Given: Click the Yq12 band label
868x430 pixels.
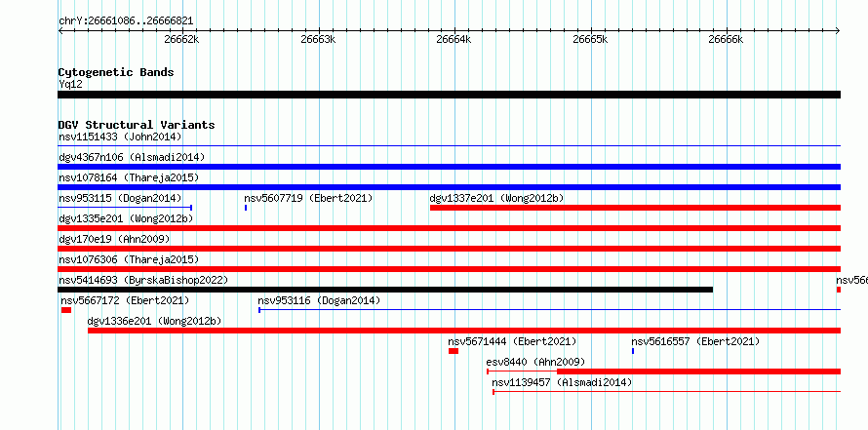Looking at the screenshot, I should [70, 85].
